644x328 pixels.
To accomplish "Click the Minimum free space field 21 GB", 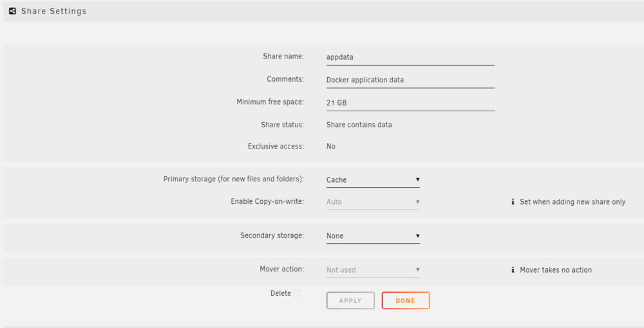I will point(410,104).
